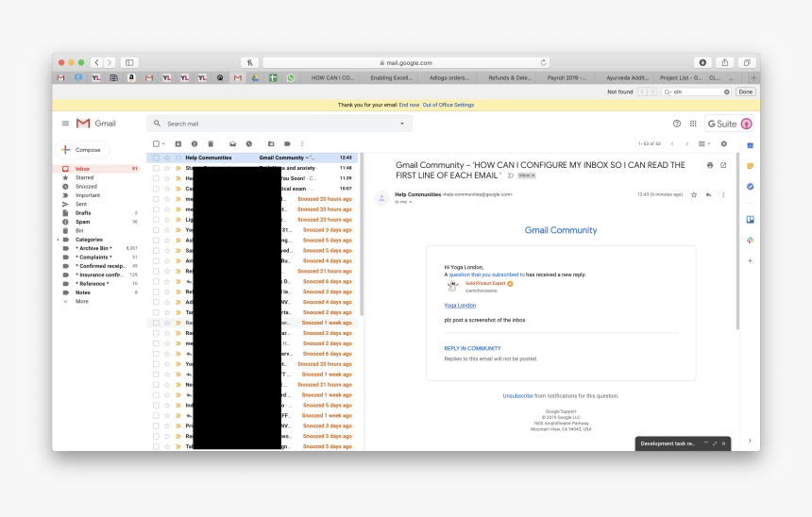Switch to the 'Payroll 2019' Safari tab
Viewport: 812px width, 517px height.
click(567, 77)
